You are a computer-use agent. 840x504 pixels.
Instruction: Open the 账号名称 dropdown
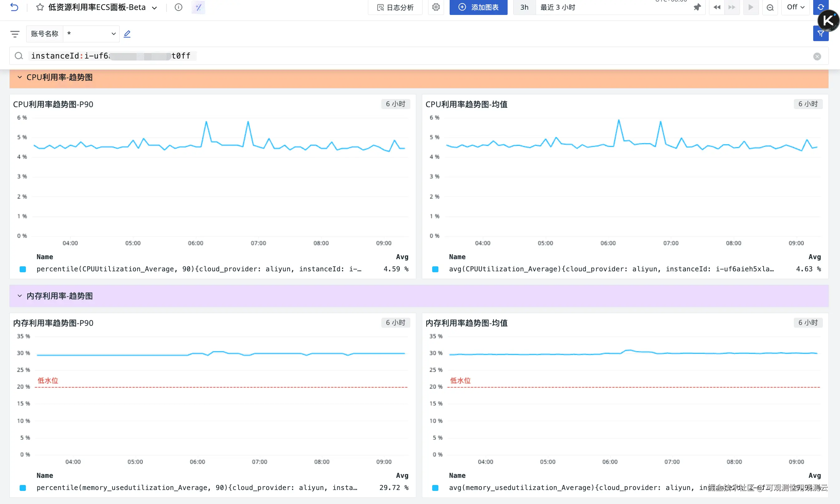(x=91, y=34)
